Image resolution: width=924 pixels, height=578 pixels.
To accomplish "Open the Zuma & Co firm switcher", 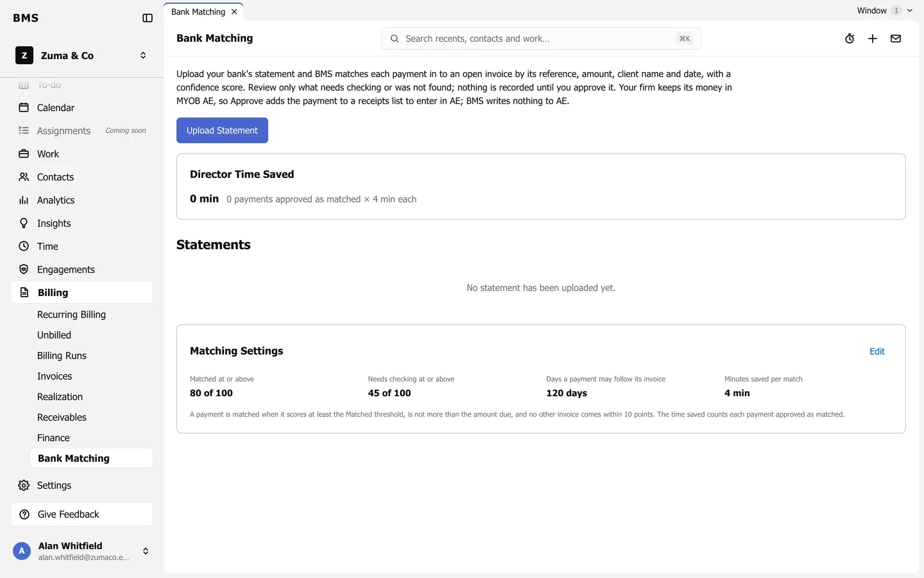I will click(81, 56).
